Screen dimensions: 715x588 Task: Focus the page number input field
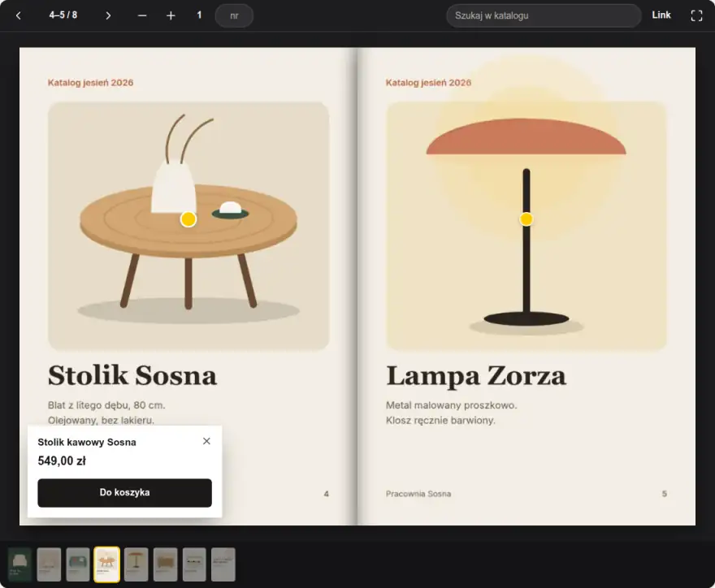(x=234, y=15)
